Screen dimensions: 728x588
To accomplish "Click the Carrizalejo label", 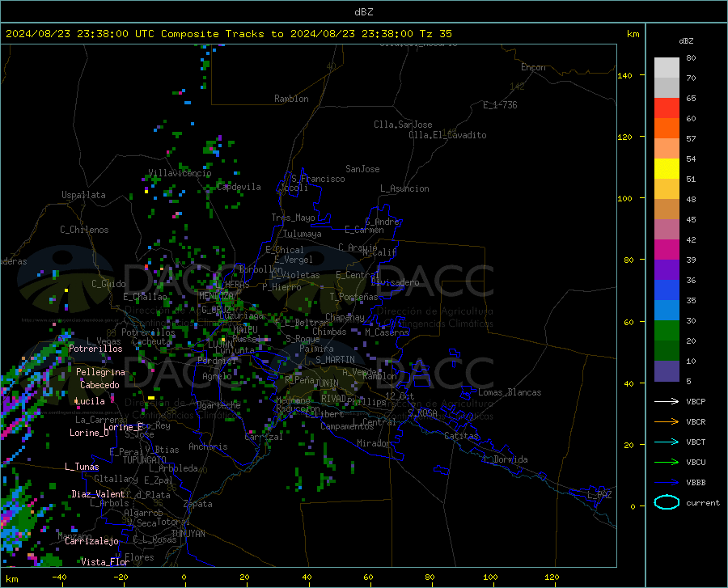I will pos(91,541).
